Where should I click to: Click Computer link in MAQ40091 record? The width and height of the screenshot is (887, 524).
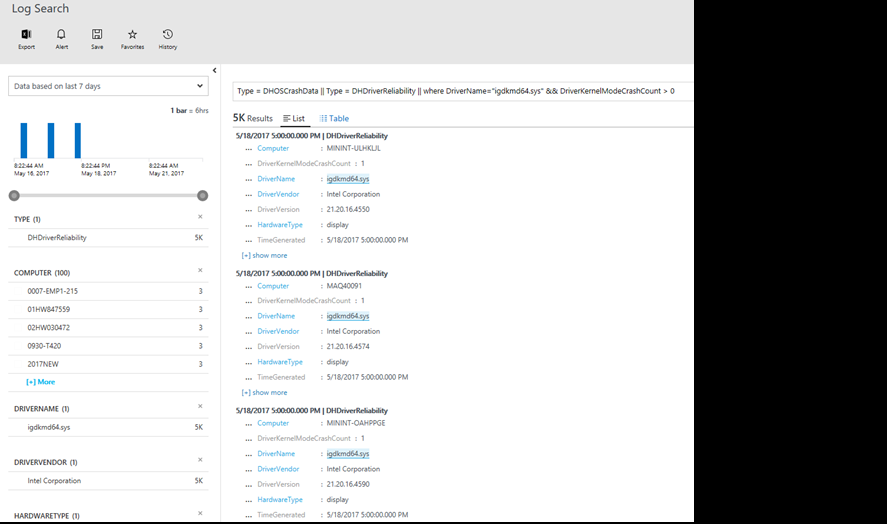tap(273, 286)
